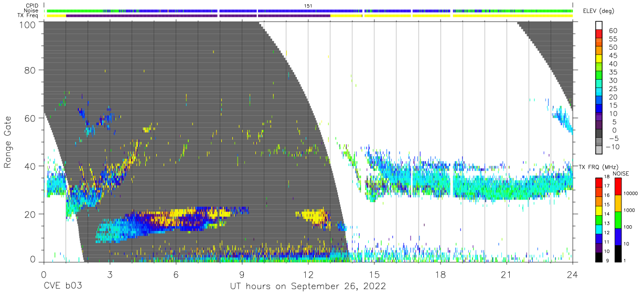Click the 9 tick on UT hours axis
This screenshot has height=297, width=644.
tap(242, 275)
